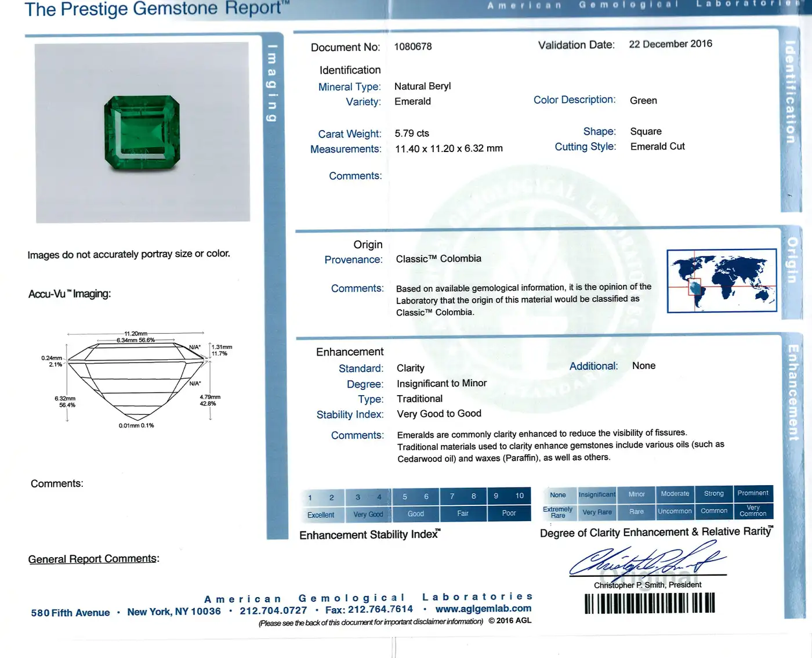Click the 'Minor' clarity enhancement cell

(x=636, y=494)
